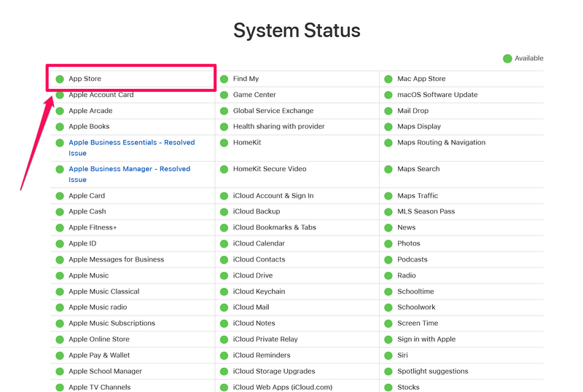Click the status dot next to Game Center
The height and width of the screenshot is (392, 583).
tap(224, 95)
